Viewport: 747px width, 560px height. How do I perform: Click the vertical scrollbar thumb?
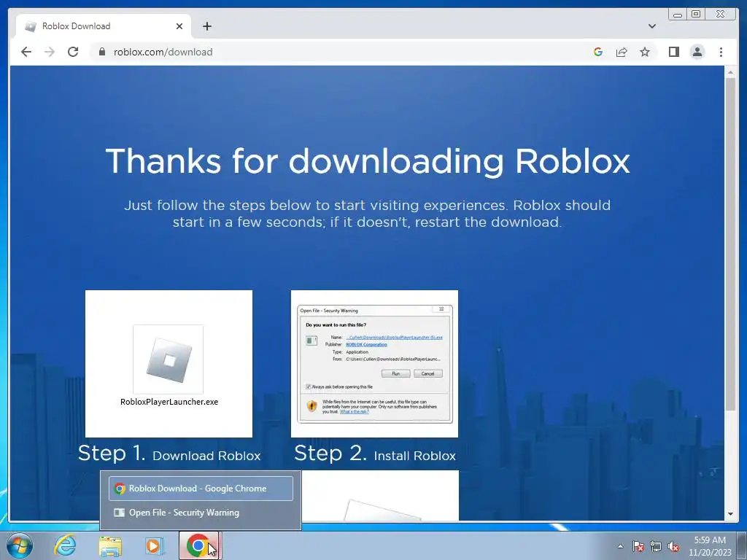(x=730, y=244)
